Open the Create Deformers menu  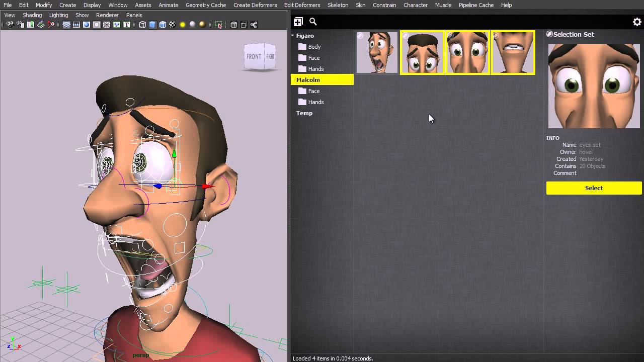pyautogui.click(x=255, y=5)
